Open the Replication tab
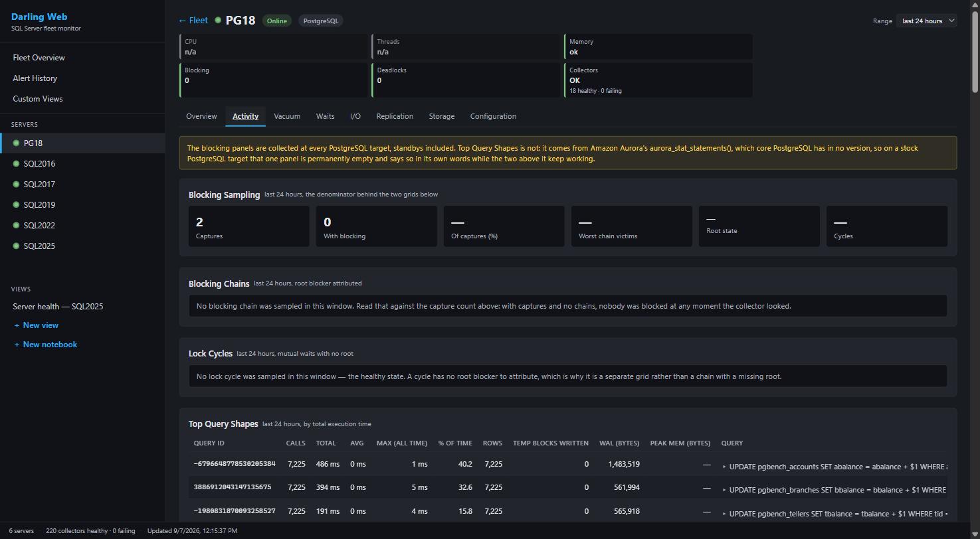Viewport: 980px width, 539px height. point(395,116)
